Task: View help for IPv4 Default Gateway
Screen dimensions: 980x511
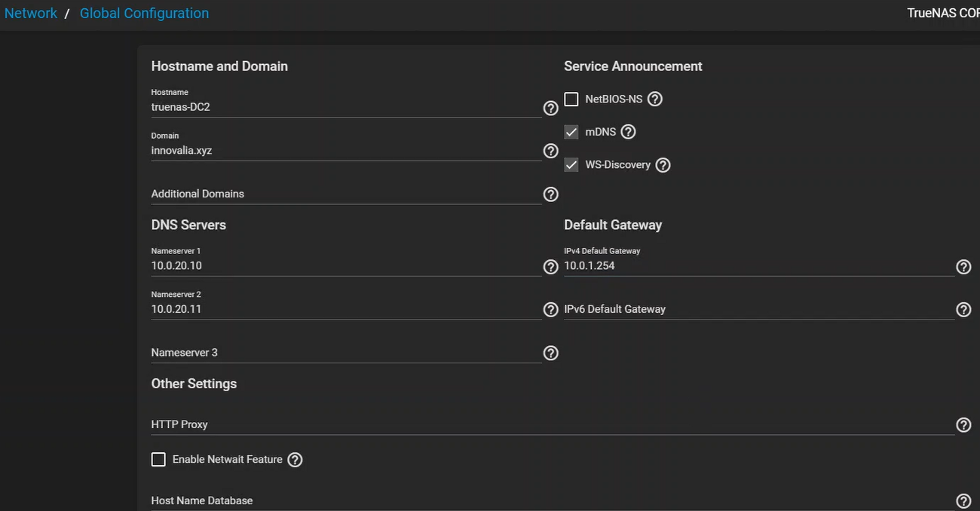Action: [963, 267]
